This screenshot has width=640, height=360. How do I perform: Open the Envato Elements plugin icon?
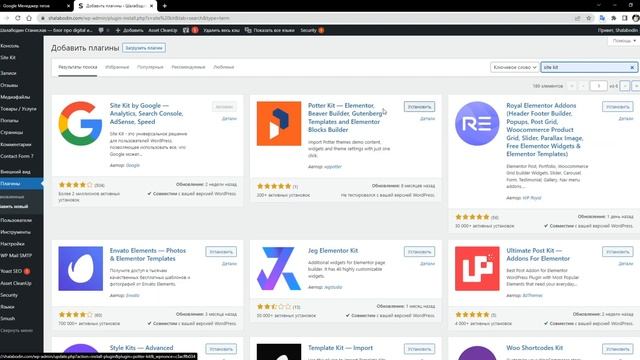pos(80,268)
